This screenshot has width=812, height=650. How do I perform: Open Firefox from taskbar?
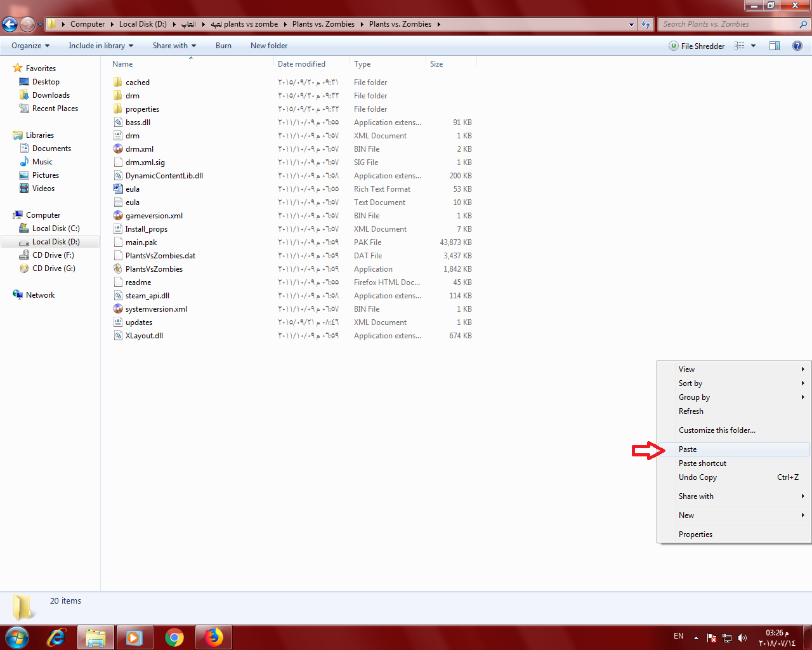click(214, 637)
